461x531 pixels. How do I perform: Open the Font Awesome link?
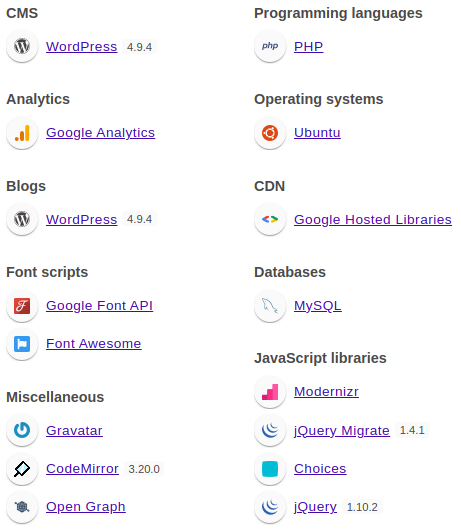[x=94, y=344]
